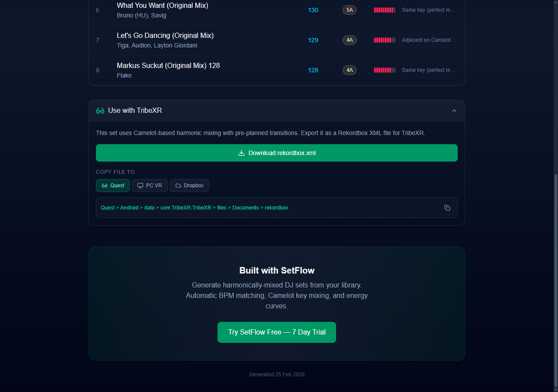The height and width of the screenshot is (392, 558).
Task: Click the 5A key badge on What You Want
Action: click(349, 10)
